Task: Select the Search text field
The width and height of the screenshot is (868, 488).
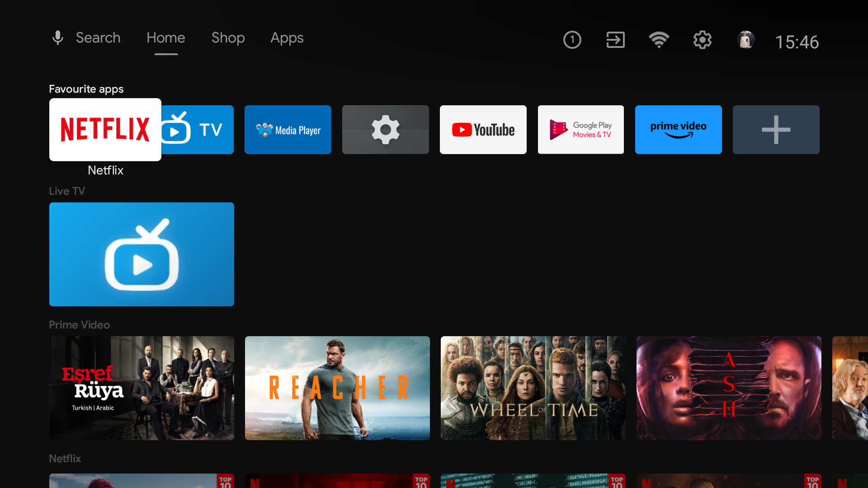Action: [98, 38]
